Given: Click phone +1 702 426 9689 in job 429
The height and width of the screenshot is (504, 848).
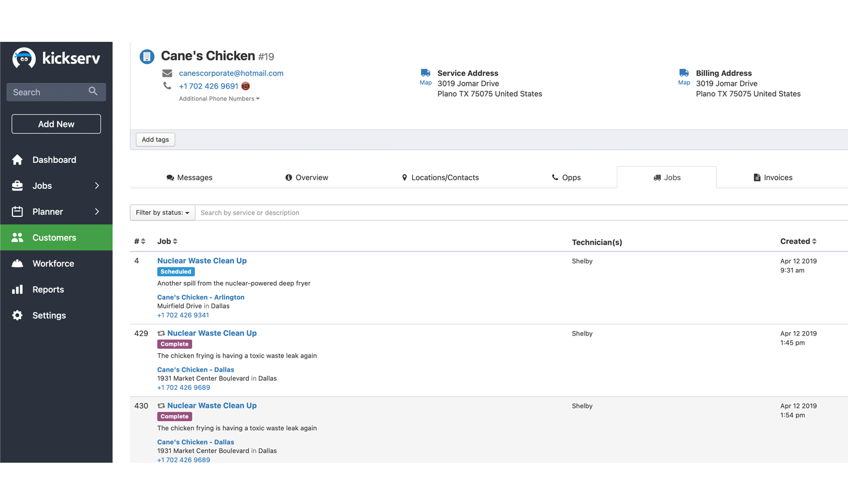Looking at the screenshot, I should point(184,388).
